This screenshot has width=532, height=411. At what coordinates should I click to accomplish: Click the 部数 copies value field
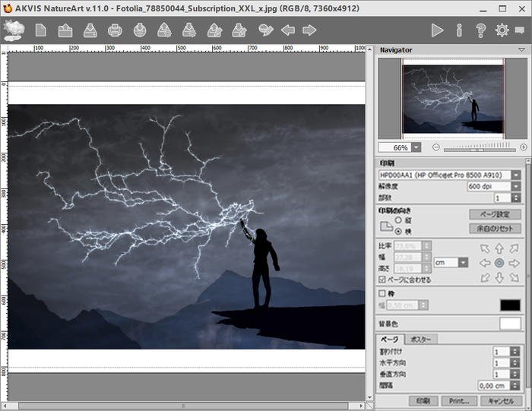(502, 198)
